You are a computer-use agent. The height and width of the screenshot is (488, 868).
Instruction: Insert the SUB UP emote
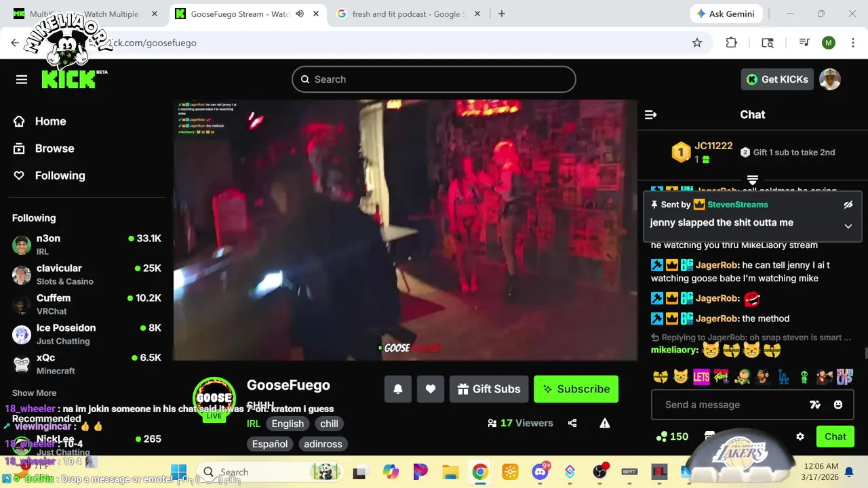tap(844, 376)
